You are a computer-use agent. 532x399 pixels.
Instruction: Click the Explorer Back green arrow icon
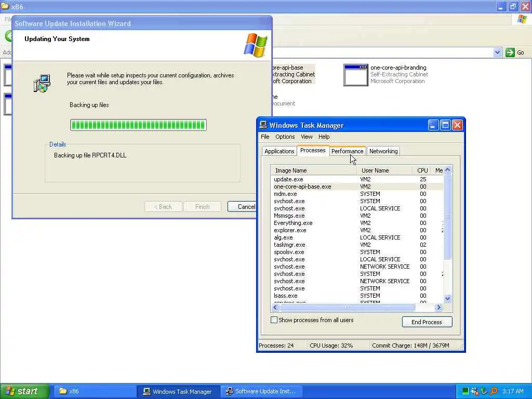[8, 36]
